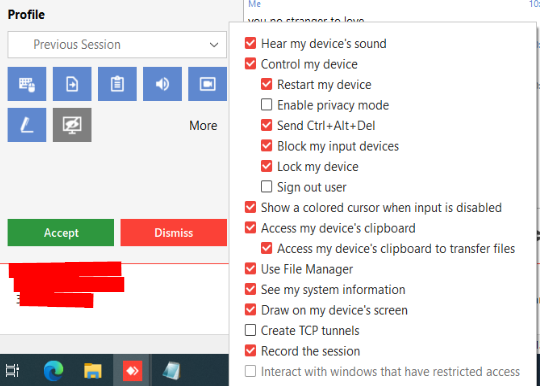
Task: Uncheck See my system information
Action: [x=250, y=289]
